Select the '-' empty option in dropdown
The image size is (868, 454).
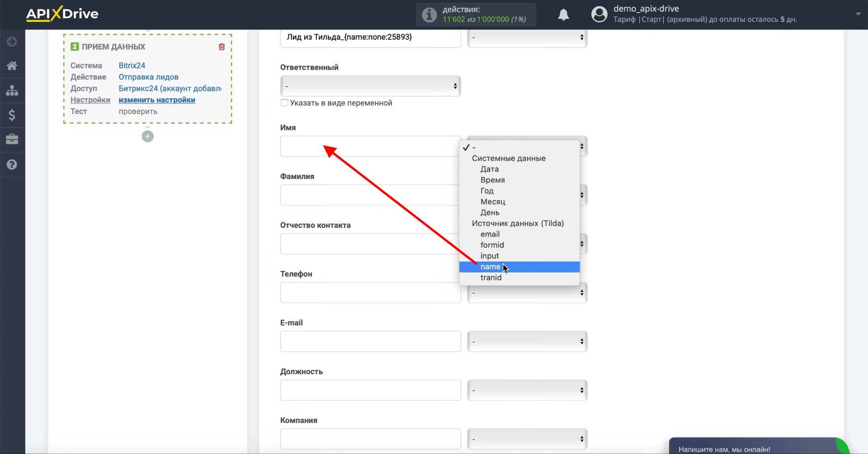(519, 147)
